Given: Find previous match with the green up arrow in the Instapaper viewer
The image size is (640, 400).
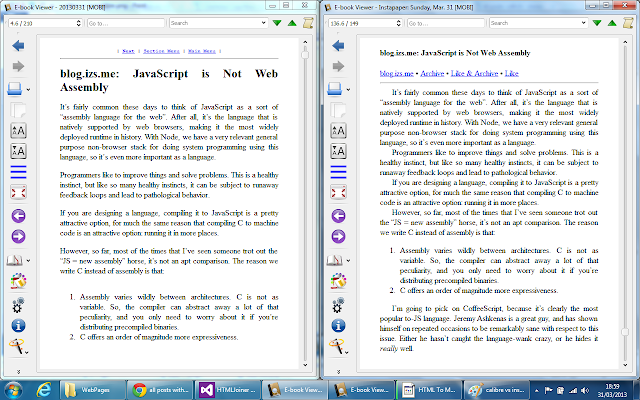Looking at the screenshot, I should click(612, 23).
